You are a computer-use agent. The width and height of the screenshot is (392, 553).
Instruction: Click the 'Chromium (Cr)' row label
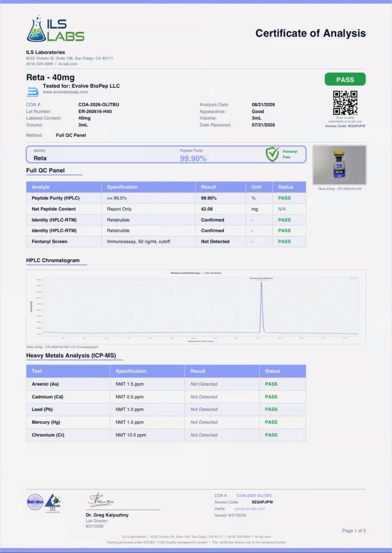[x=48, y=435]
